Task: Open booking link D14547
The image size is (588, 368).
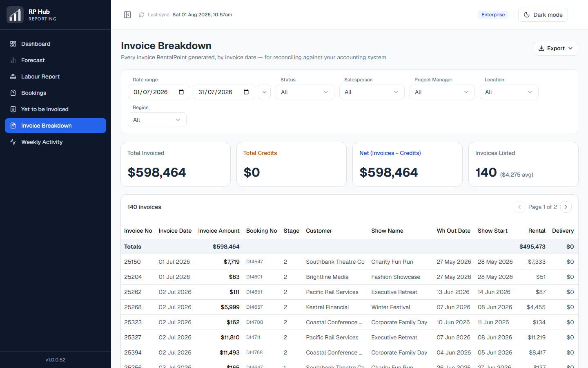Action: point(255,262)
